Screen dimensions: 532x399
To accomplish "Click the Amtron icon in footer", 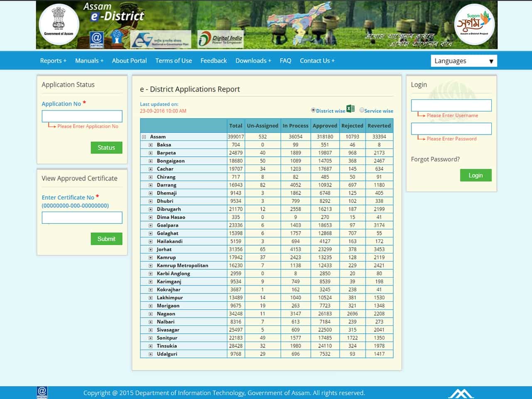I will [x=42, y=392].
